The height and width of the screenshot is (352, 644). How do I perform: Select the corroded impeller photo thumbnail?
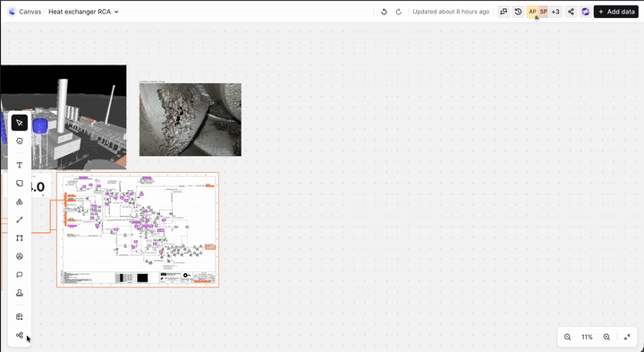(191, 120)
